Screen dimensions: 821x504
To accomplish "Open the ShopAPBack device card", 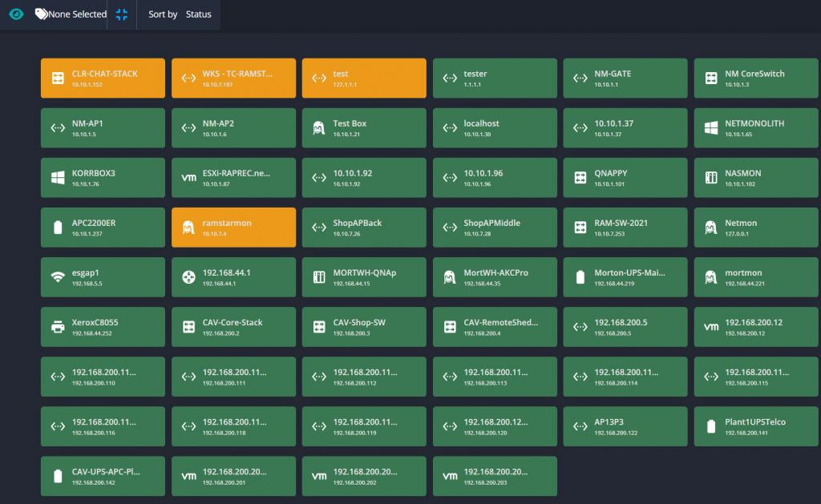I will point(364,227).
